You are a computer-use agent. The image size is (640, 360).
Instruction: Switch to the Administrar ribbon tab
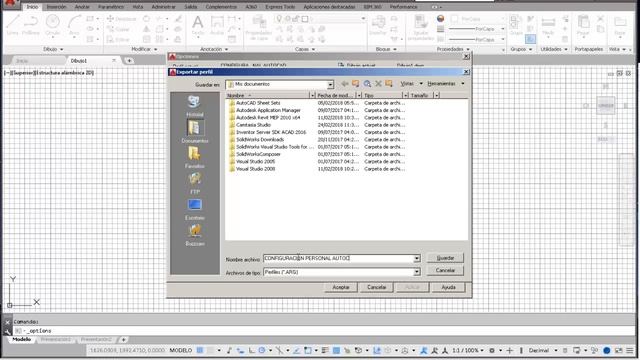(163, 7)
